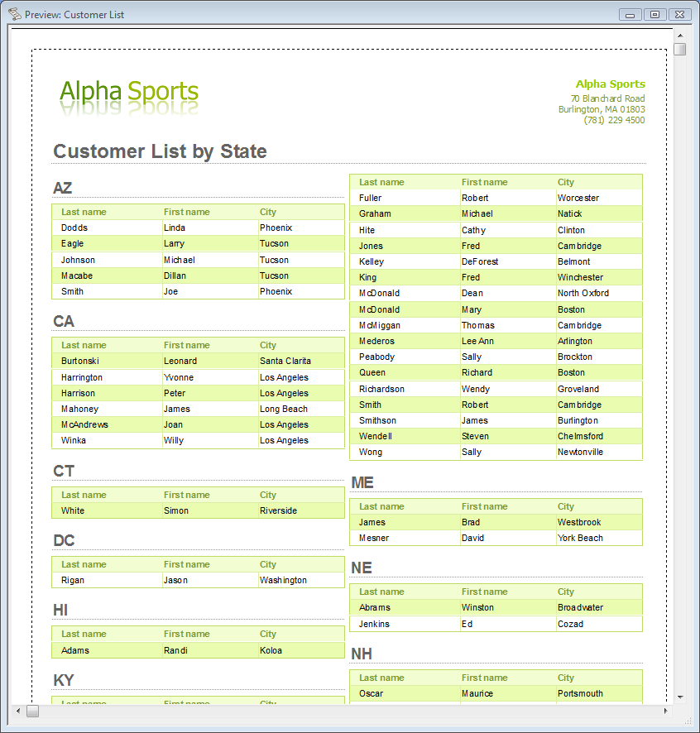Click the 'Abrams' last name cell
The width and height of the screenshot is (700, 733).
pos(375,607)
